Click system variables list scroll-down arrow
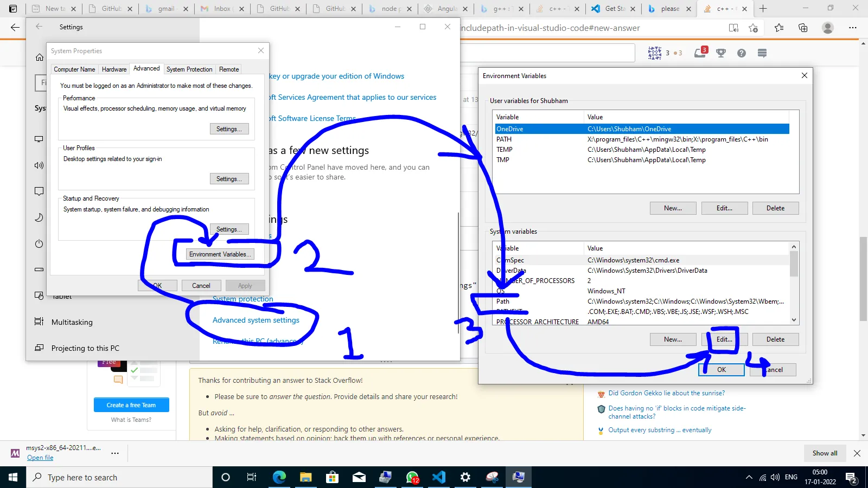The image size is (868, 488). coord(794,320)
